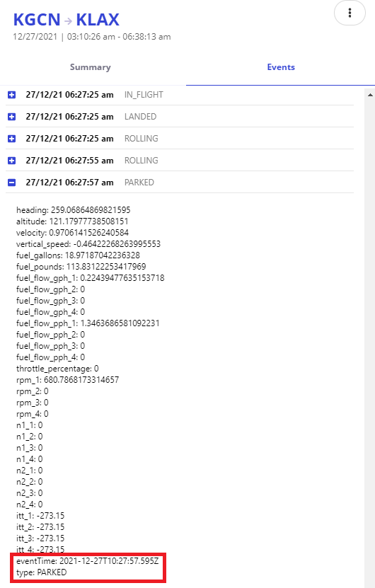
Task: Expand the ROLLING event at 06:27:25
Action: coord(11,139)
